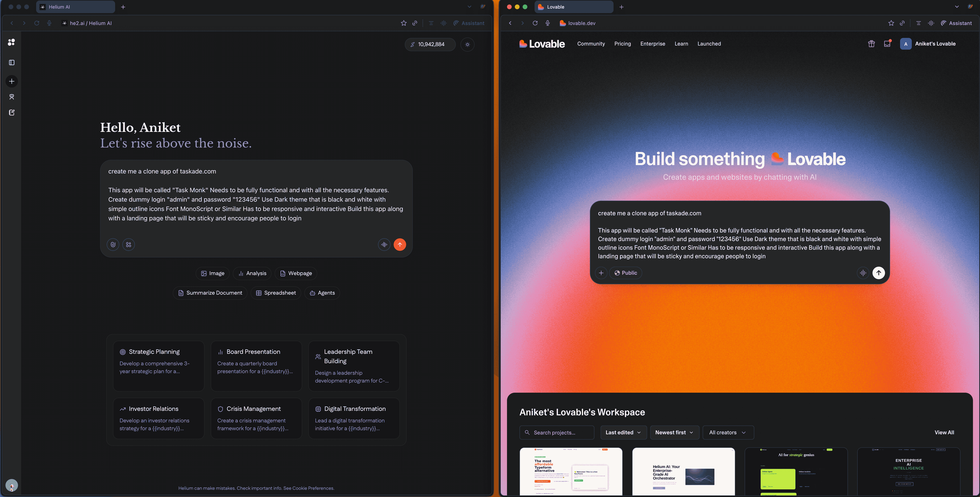Viewport: 980px width, 497px height.
Task: Click microphone icon in Lovable address bar
Action: point(547,23)
